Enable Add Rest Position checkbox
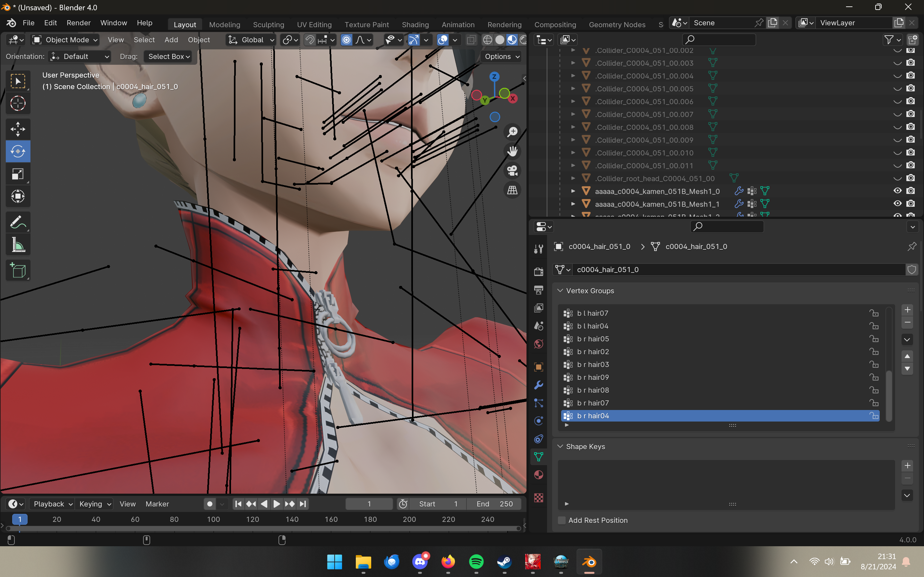 tap(562, 520)
